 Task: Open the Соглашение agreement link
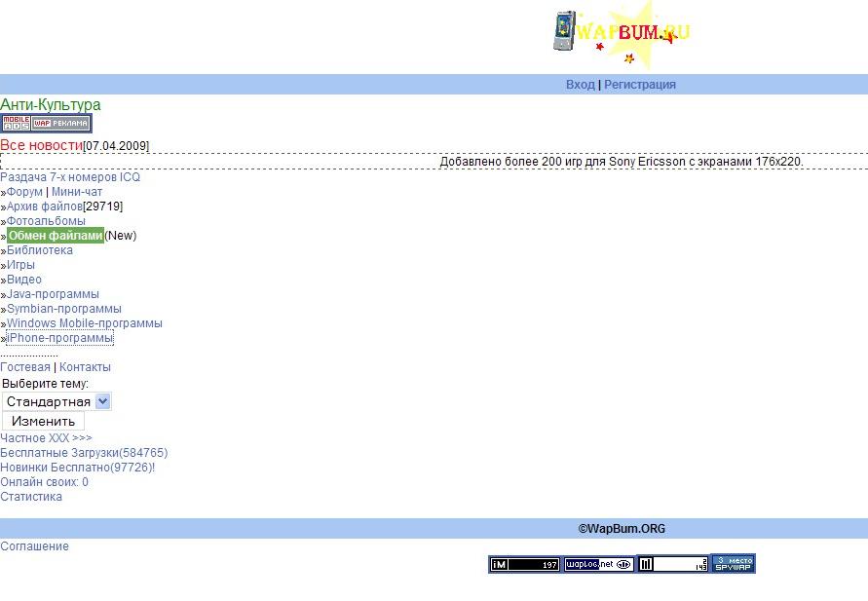point(34,546)
